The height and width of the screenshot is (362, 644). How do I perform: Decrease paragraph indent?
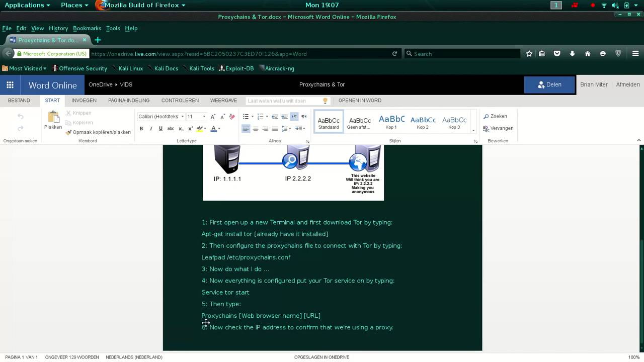point(275,117)
